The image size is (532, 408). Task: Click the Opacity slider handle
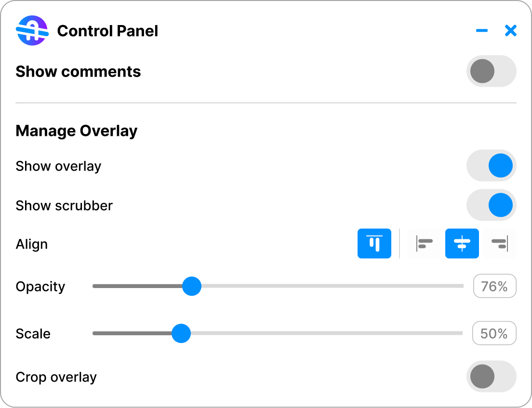pyautogui.click(x=192, y=286)
